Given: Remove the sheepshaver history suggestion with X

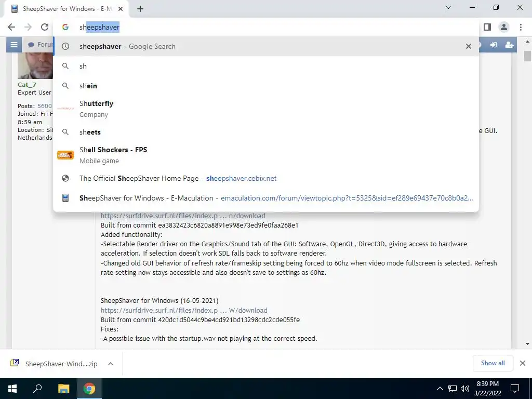Looking at the screenshot, I should point(469,46).
